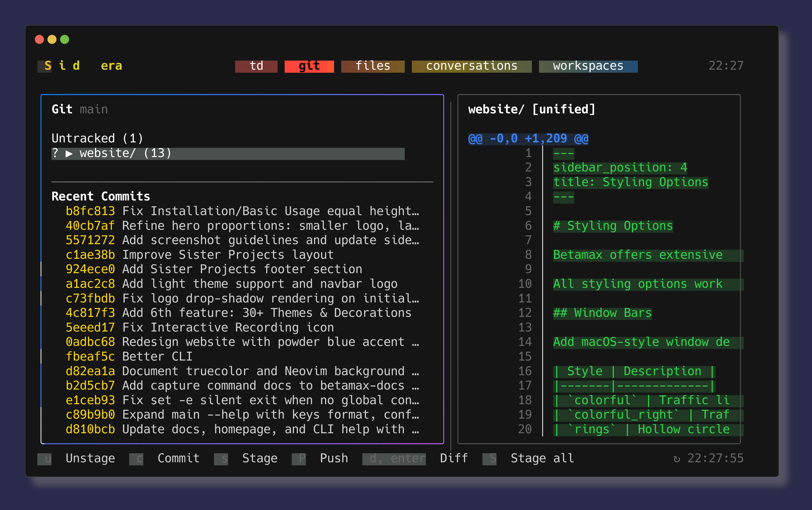Switch to the td tab

pyautogui.click(x=256, y=66)
